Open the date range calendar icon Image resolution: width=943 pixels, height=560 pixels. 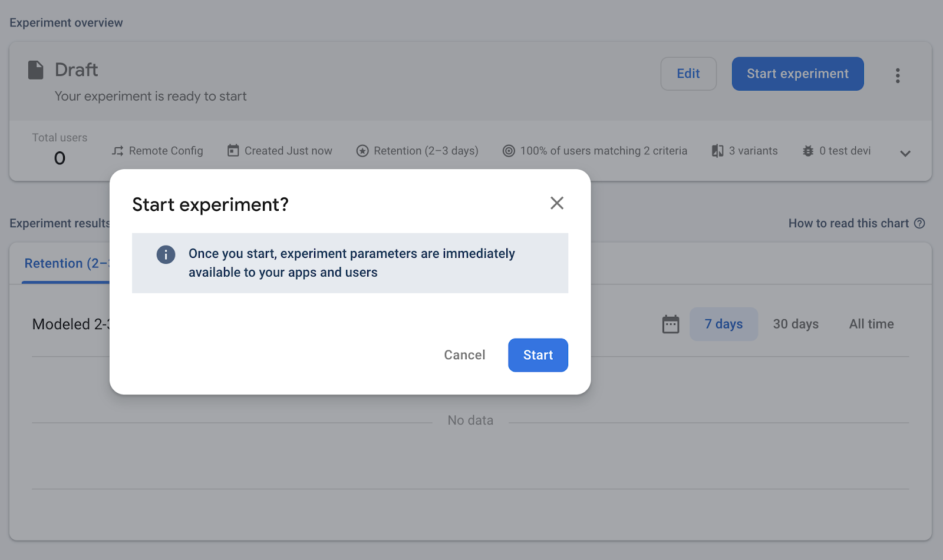(x=670, y=324)
